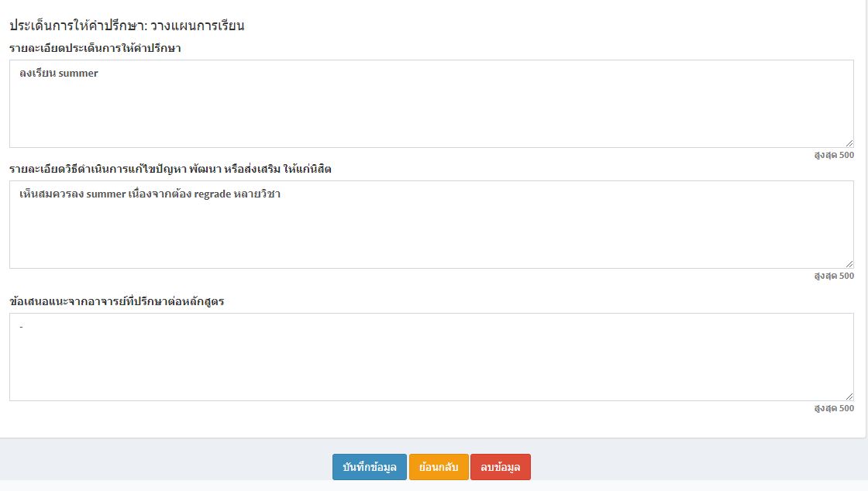Place cursor after the '-' in last text area

[24, 327]
